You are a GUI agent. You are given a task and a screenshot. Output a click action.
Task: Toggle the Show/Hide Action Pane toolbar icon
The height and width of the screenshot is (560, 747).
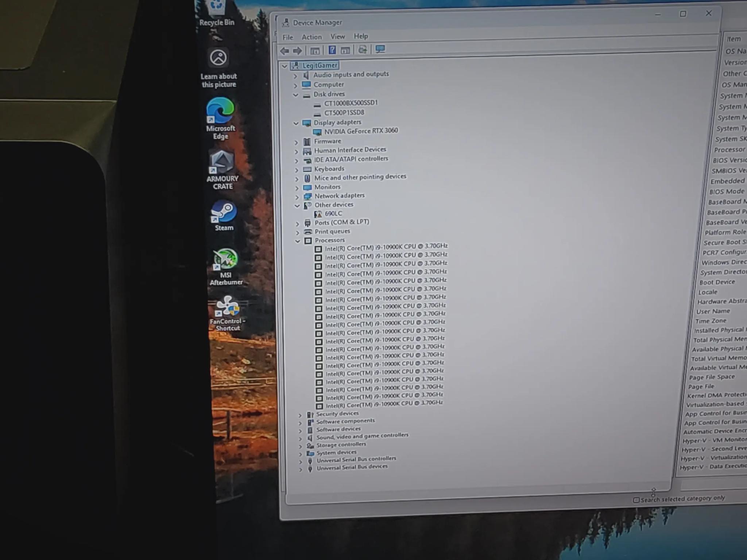coord(345,50)
